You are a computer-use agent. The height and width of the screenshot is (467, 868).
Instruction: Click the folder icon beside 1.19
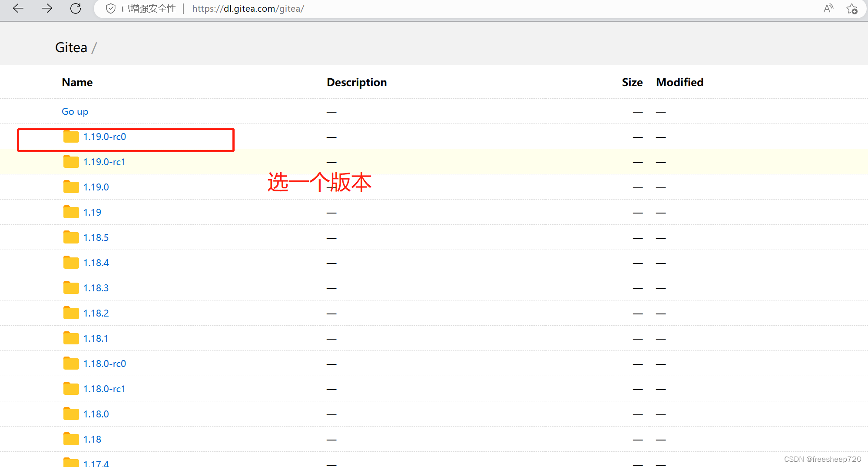coord(71,212)
